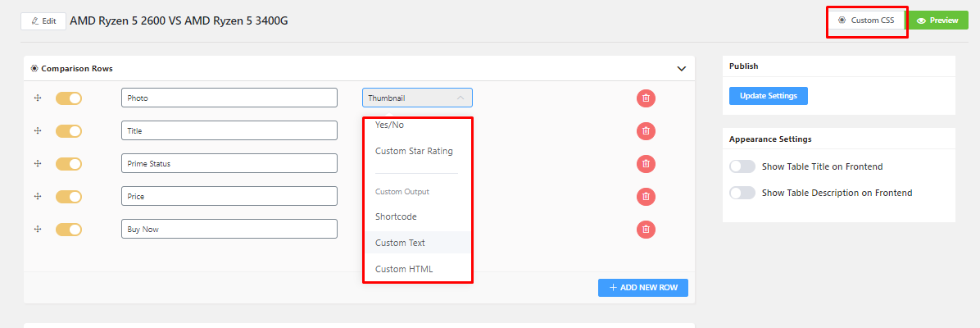Viewport: 980px width, 328px height.
Task: Delete the Prime Status row trash icon
Action: [646, 163]
